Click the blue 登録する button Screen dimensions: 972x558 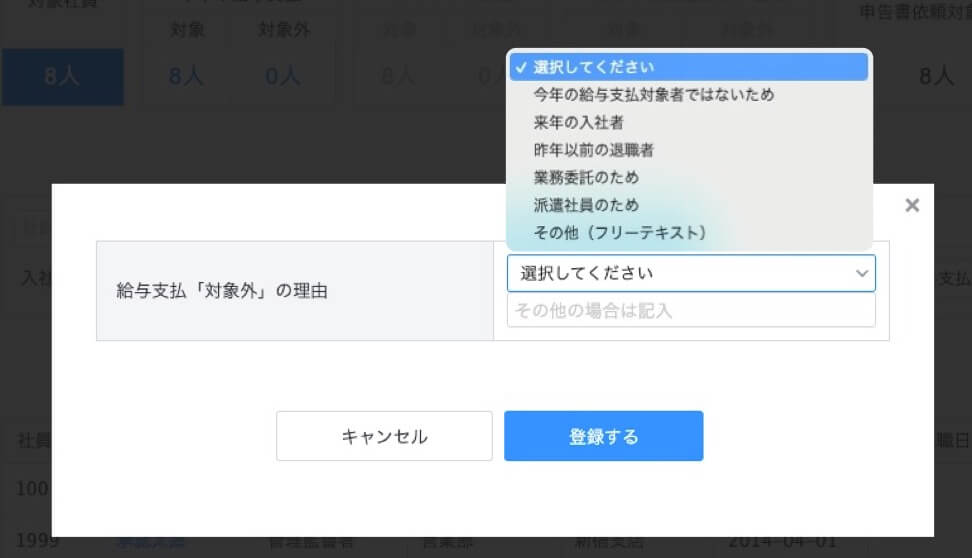(x=603, y=436)
